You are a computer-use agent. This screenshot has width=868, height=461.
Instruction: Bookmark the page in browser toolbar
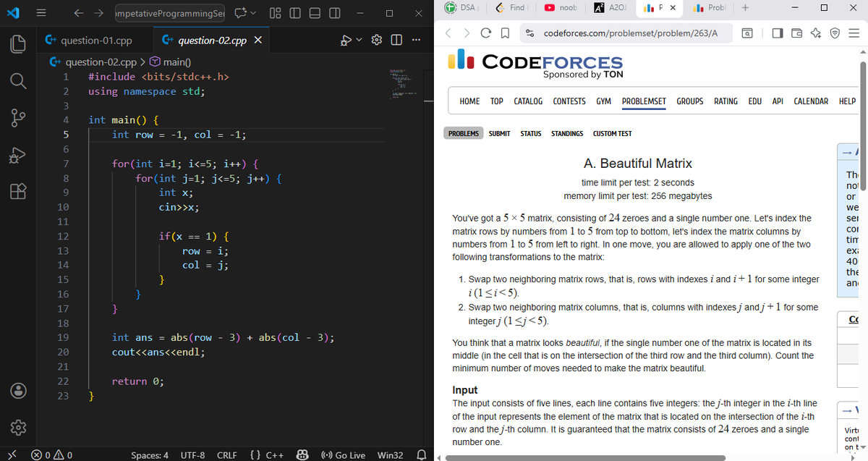(x=503, y=33)
